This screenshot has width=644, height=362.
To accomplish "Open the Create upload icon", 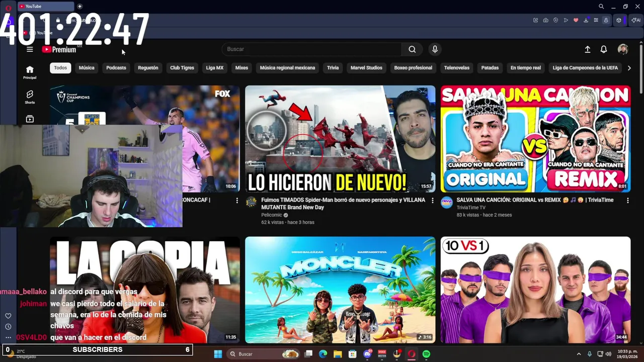I will click(x=587, y=49).
